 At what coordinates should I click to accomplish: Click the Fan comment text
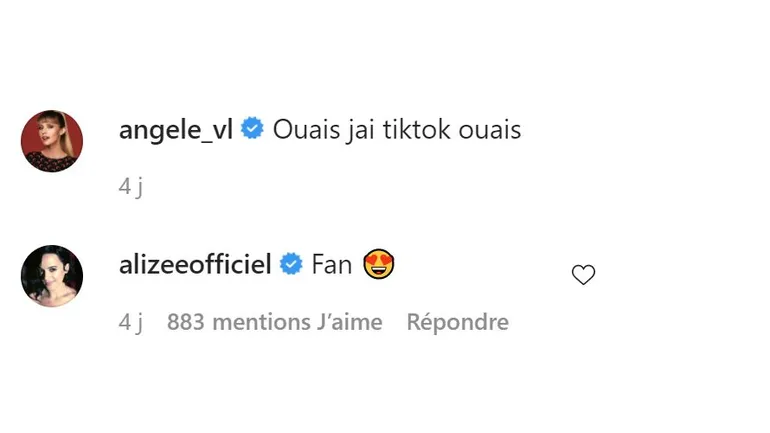(x=331, y=265)
